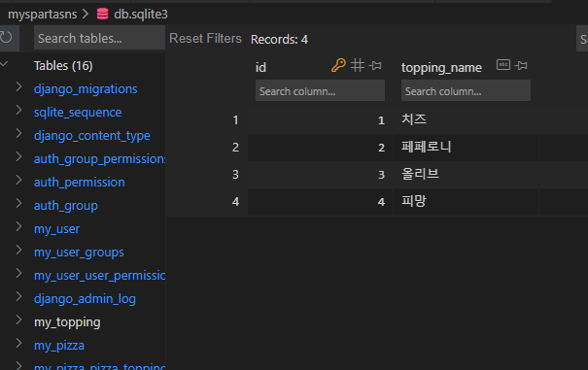Click the refresh tables icon
Image resolution: width=588 pixels, height=370 pixels.
coord(6,38)
